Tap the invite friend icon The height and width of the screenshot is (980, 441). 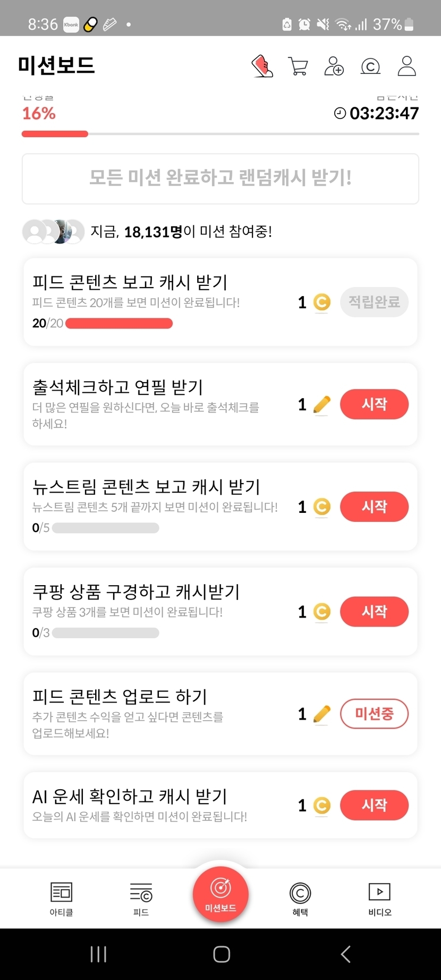tap(334, 66)
